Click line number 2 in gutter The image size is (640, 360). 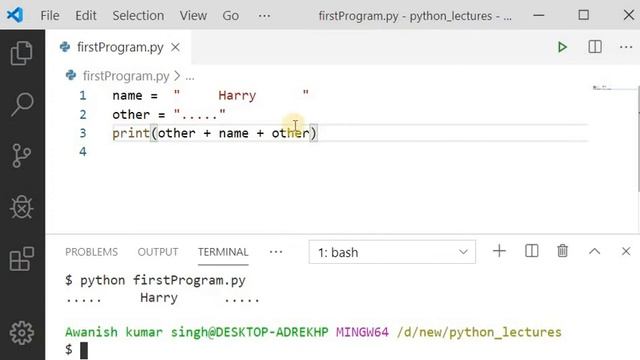coord(83,114)
